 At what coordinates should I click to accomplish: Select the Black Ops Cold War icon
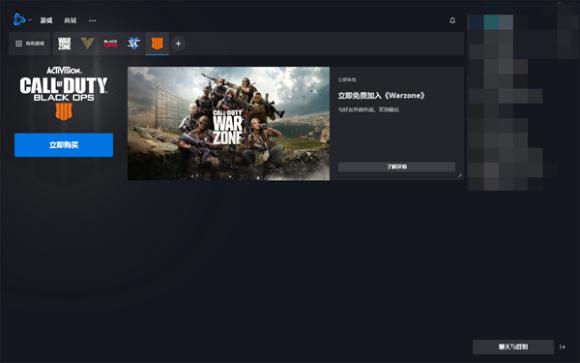click(x=111, y=43)
